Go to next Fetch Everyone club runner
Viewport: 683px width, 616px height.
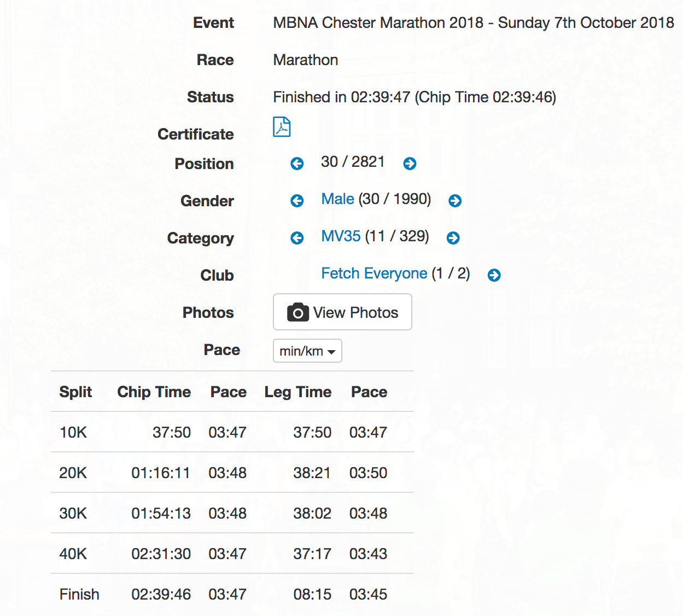point(494,275)
